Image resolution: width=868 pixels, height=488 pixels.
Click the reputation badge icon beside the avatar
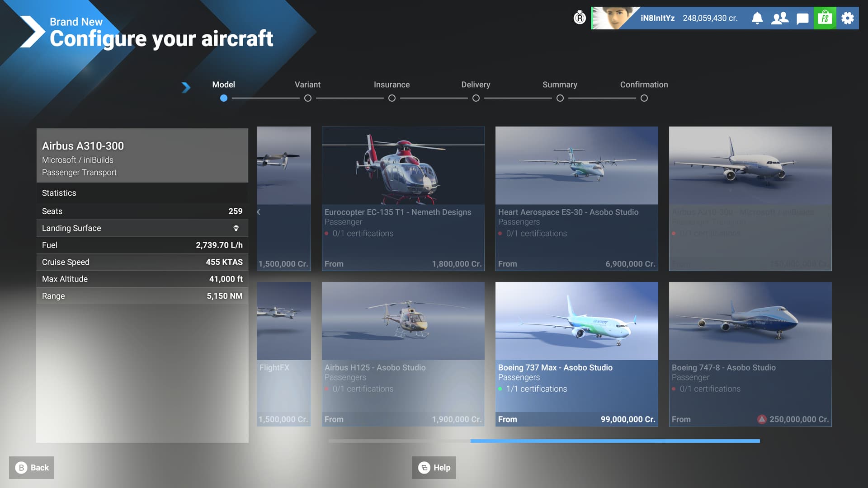[580, 18]
